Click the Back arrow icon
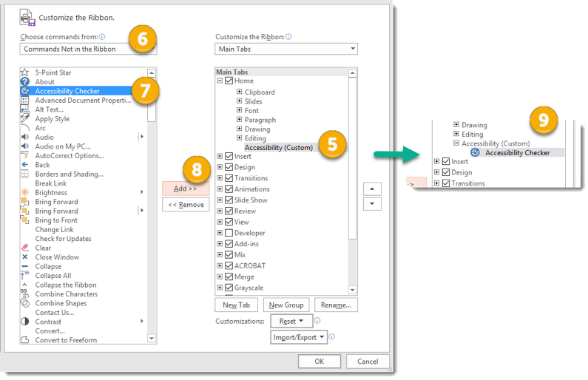The image size is (588, 380). pyautogui.click(x=25, y=165)
